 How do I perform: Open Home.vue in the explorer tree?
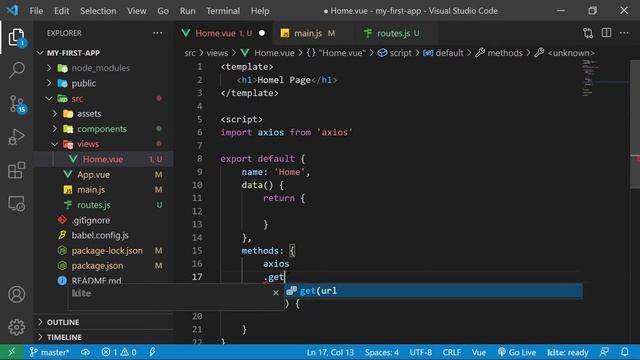[x=104, y=159]
